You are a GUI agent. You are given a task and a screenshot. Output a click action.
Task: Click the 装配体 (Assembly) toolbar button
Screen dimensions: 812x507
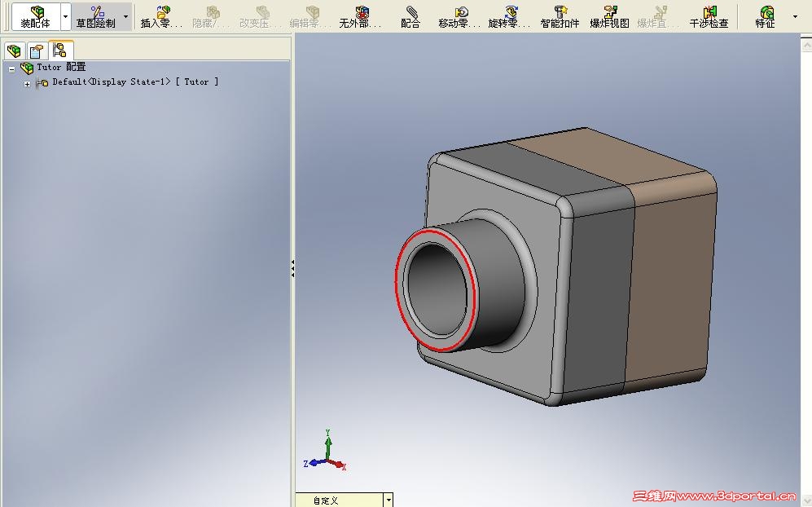35,16
